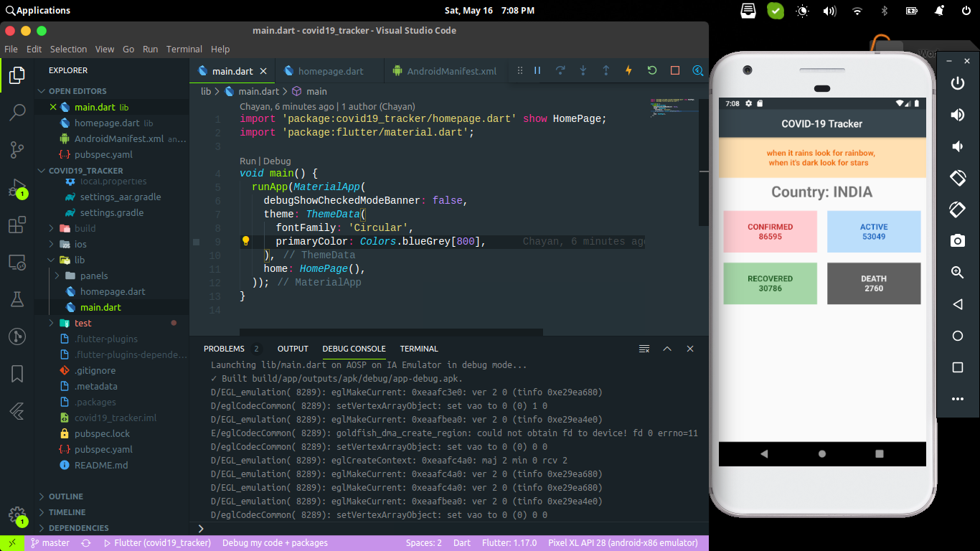The height and width of the screenshot is (551, 980).
Task: Tap the CONFIRMED card in emulator
Action: click(770, 231)
